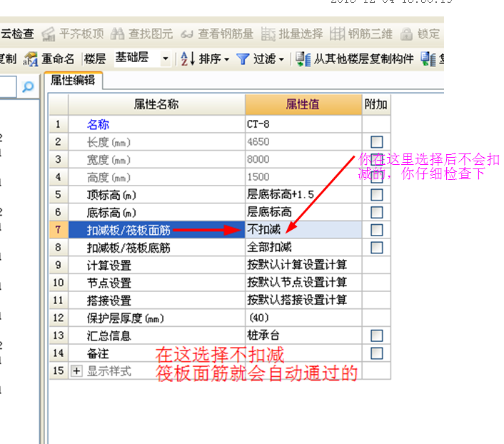This screenshot has width=504, height=444.
Task: Click the 不扣减 value cell
Action: coord(303,230)
